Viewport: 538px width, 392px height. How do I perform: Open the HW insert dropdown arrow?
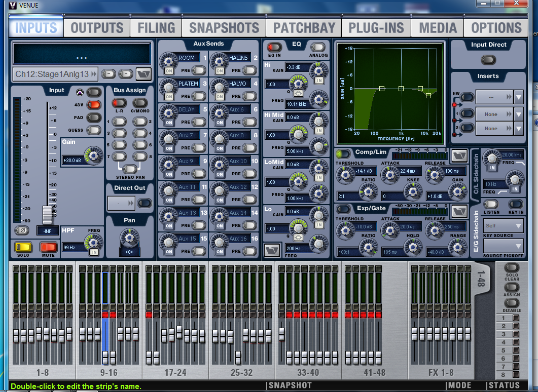pos(518,98)
